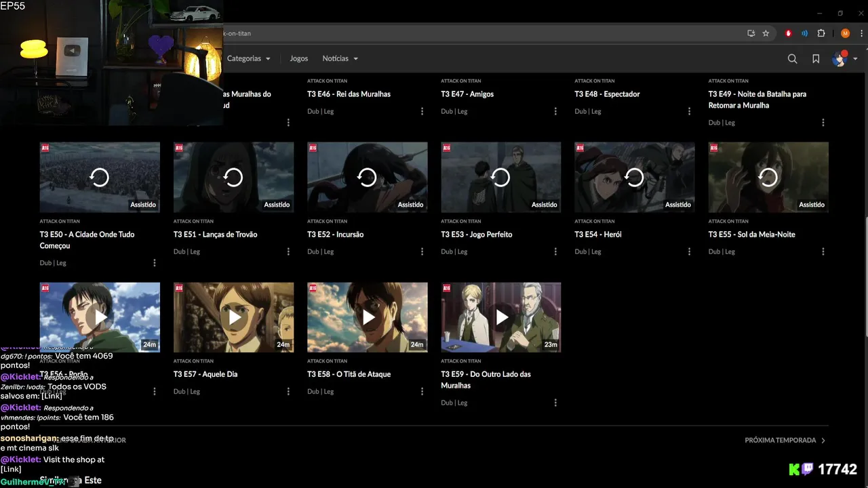Screen dimensions: 868x488
Task: Replay episode E52 Incursão
Action: pyautogui.click(x=367, y=178)
